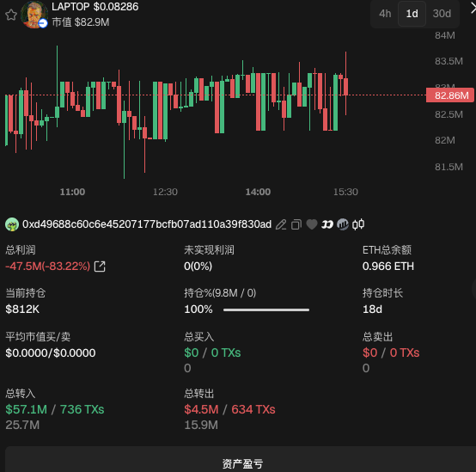Switch chart to 30d timeframe

(442, 14)
